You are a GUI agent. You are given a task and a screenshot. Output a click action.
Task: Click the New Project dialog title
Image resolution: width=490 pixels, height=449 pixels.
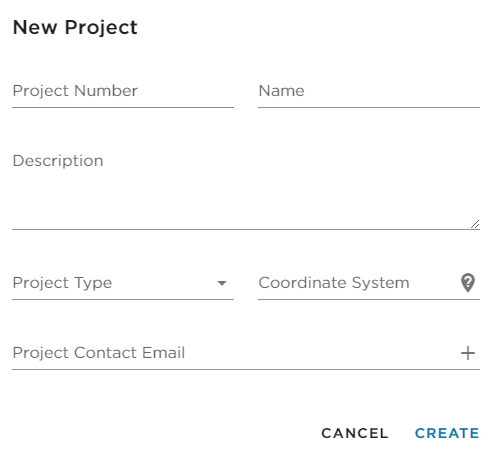75,27
